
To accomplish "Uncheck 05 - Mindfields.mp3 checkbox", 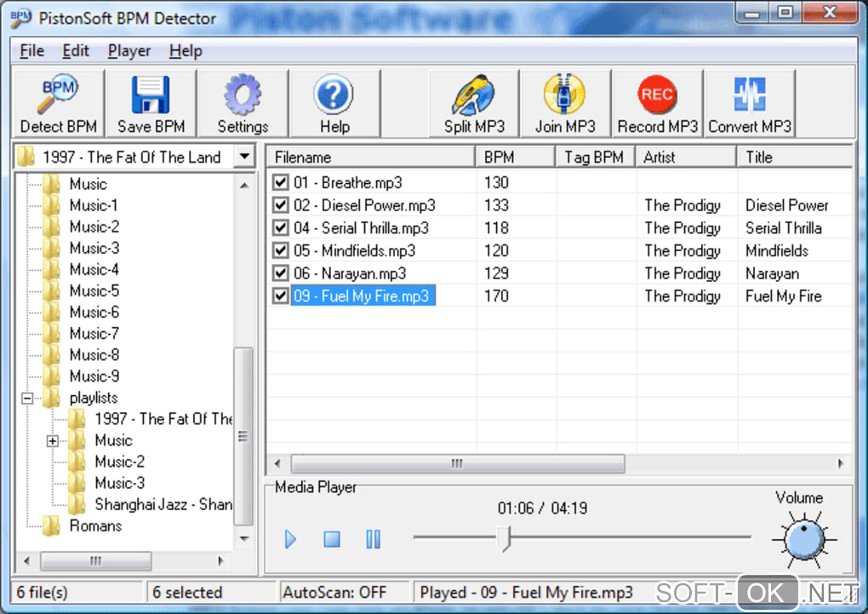I will coord(281,250).
